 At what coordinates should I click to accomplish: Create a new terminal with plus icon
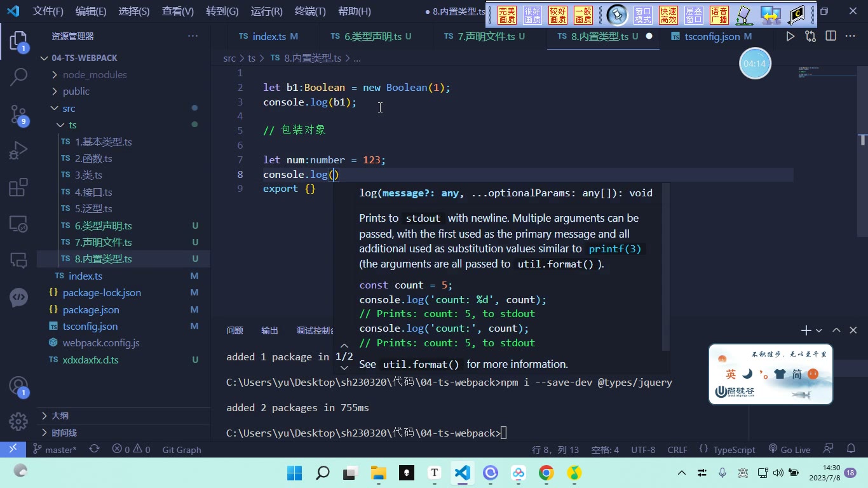pos(806,330)
